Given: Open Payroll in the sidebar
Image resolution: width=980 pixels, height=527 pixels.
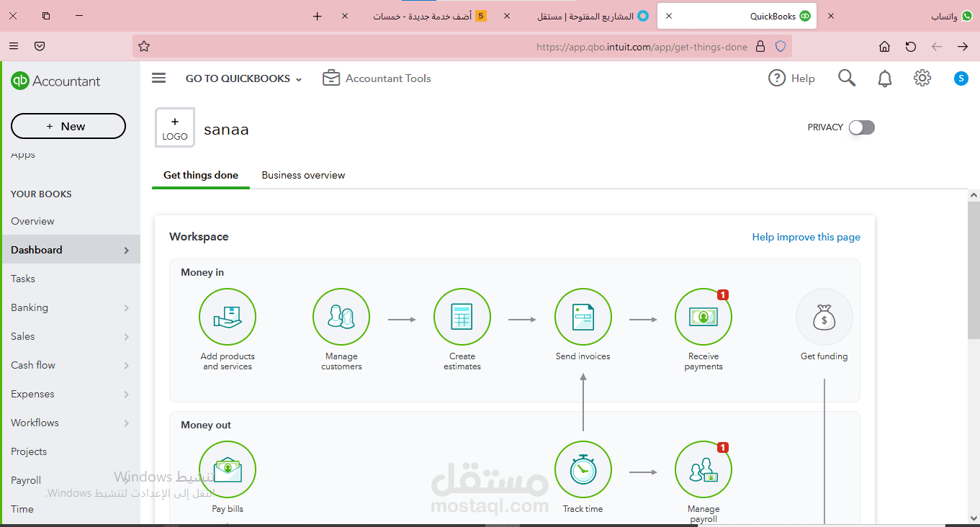Looking at the screenshot, I should pyautogui.click(x=26, y=480).
